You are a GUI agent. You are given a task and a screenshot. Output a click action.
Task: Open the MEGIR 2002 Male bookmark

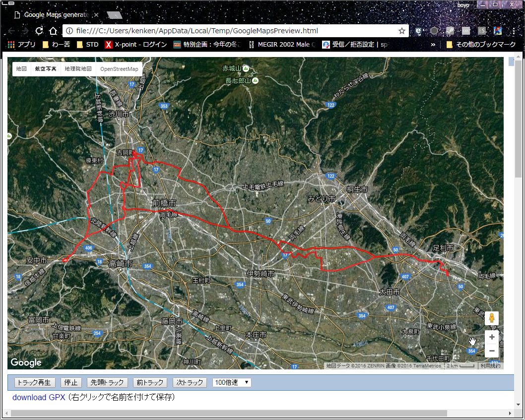click(x=282, y=45)
